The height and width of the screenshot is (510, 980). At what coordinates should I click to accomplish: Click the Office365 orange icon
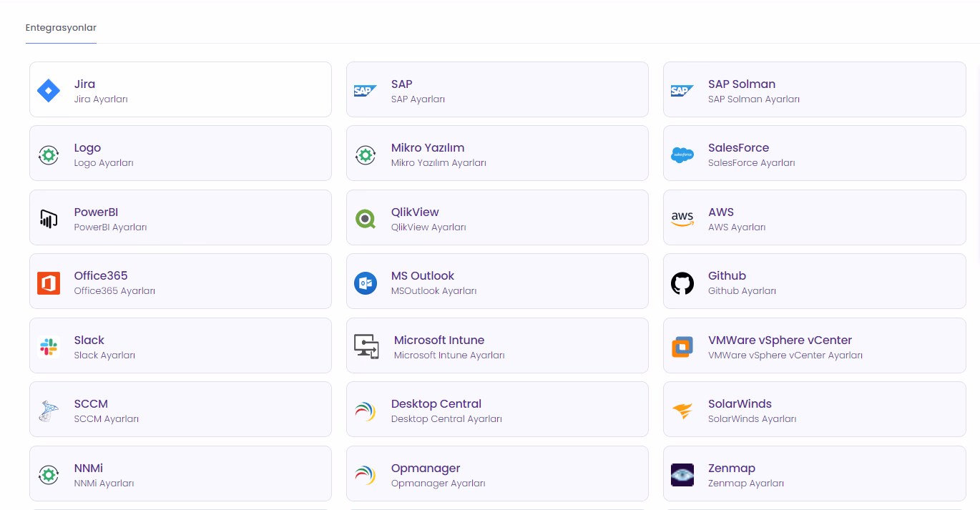click(x=49, y=283)
